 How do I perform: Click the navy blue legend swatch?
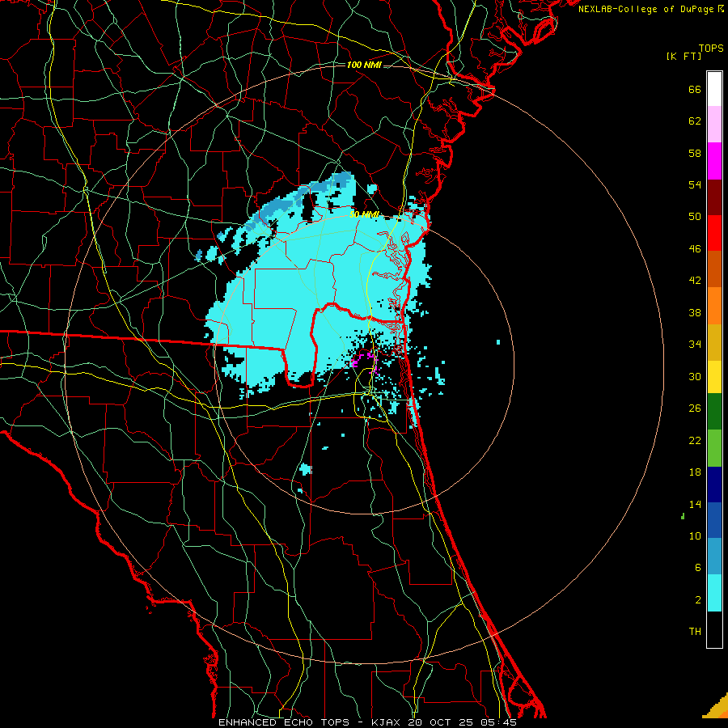tap(714, 485)
